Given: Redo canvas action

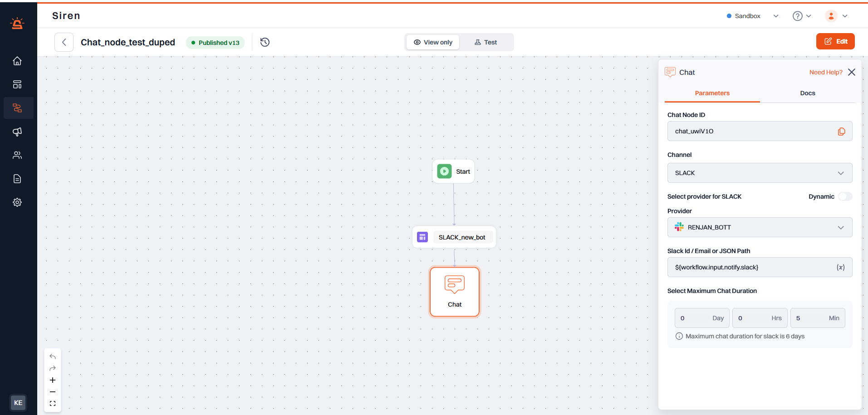Looking at the screenshot, I should pyautogui.click(x=53, y=368).
